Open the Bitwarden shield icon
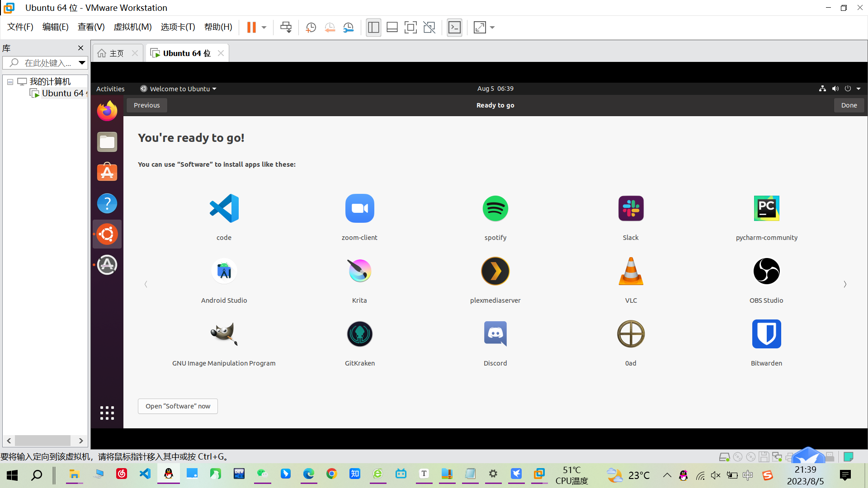Screen dimensions: 868x488 tap(766, 334)
